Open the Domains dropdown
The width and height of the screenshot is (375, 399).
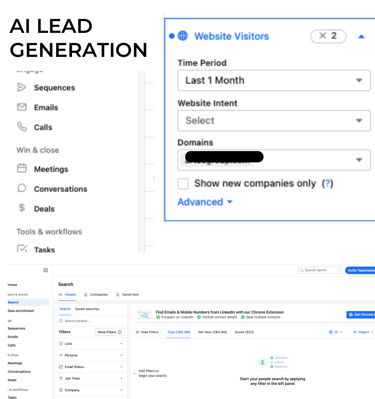tap(274, 160)
